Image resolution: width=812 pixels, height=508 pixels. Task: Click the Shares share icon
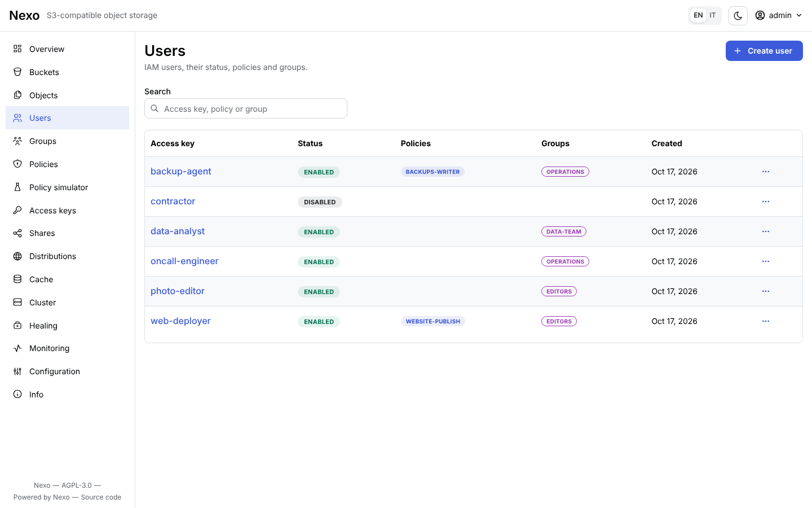[x=17, y=233]
